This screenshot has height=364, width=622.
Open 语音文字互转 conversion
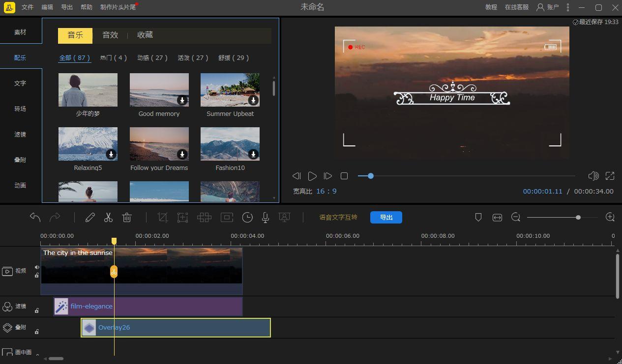338,217
